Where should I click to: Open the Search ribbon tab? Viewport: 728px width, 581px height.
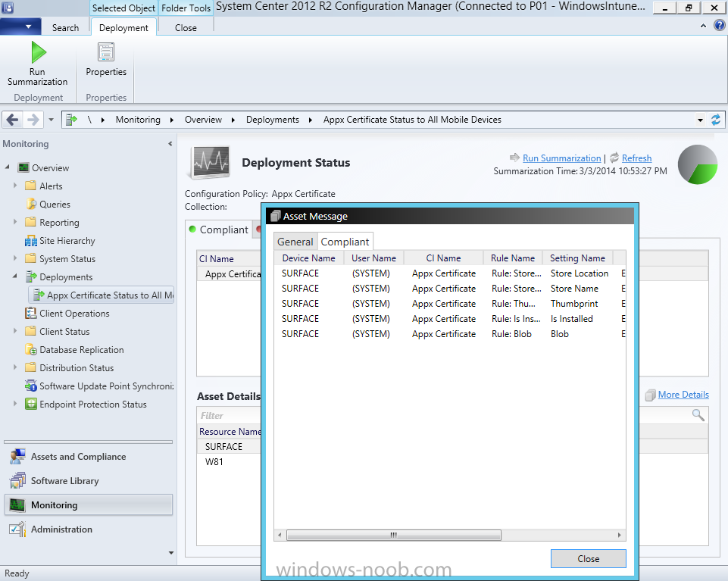(x=65, y=28)
